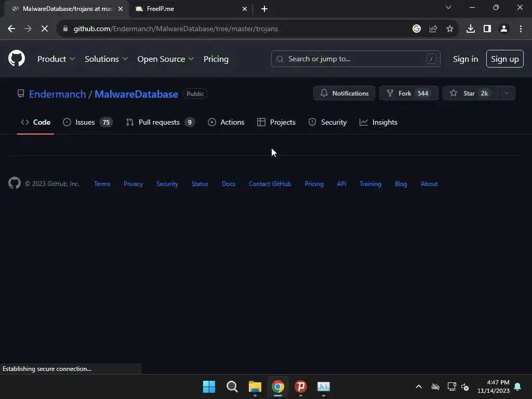Open the repository Security tab
This screenshot has height=399, width=532.
(327, 122)
